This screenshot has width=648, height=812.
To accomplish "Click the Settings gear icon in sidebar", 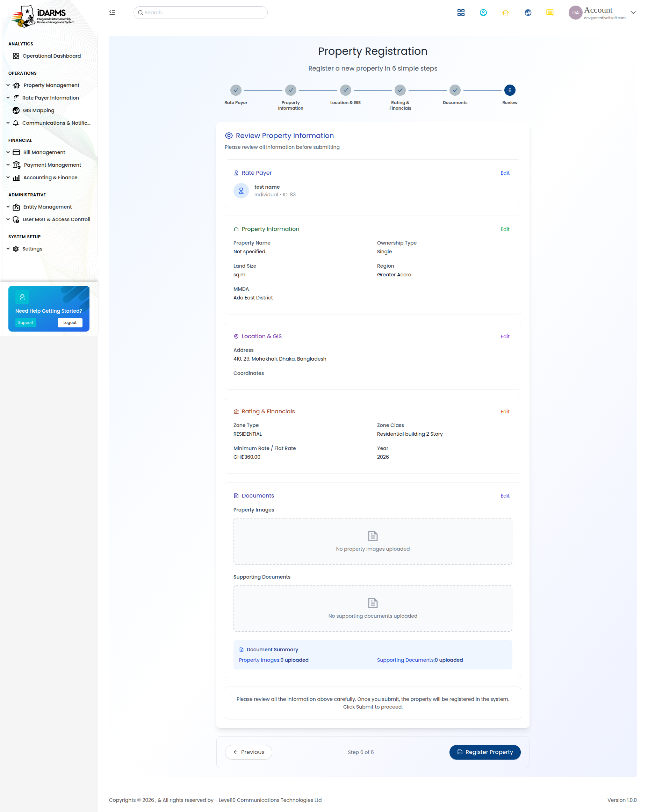I will [16, 248].
